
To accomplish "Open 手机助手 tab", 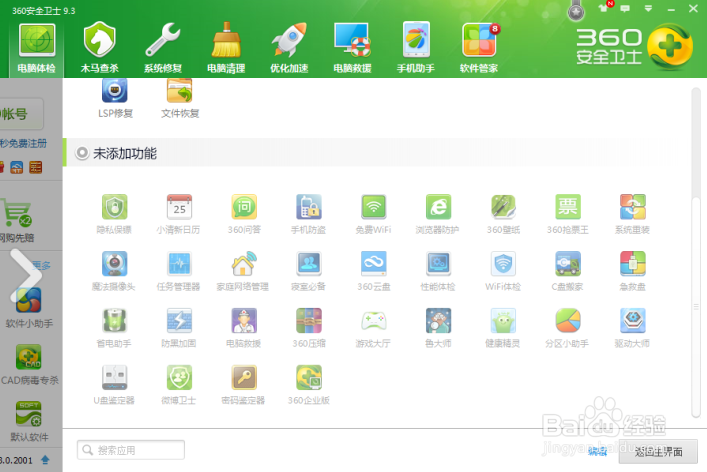I will [415, 48].
